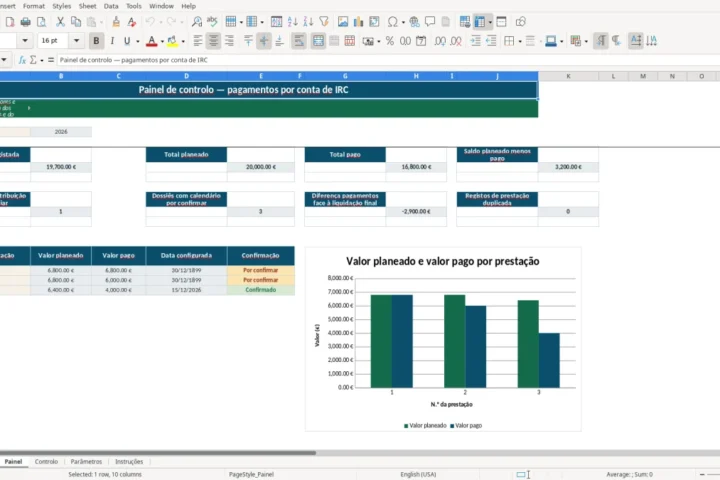
Task: Click the Draw Functions shapes icon
Action: [520, 22]
